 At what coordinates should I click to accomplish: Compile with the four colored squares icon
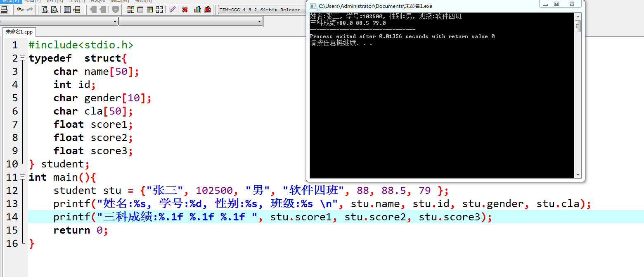click(131, 10)
